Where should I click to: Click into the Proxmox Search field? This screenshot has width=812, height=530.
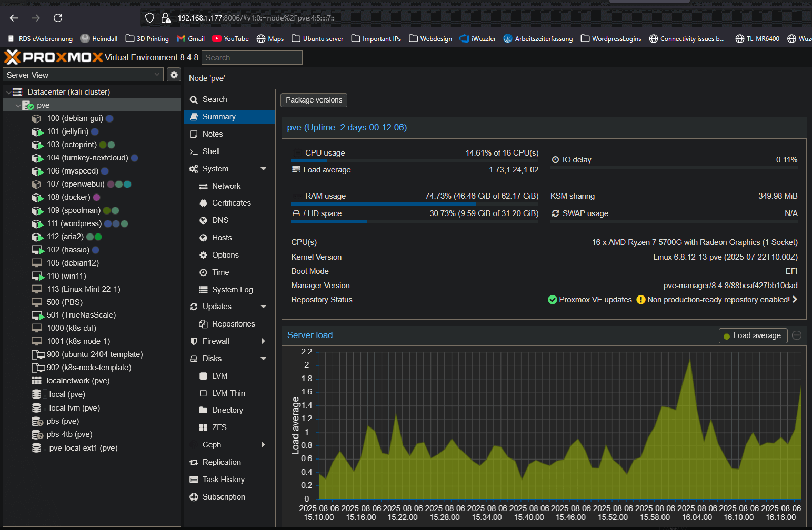coord(252,58)
